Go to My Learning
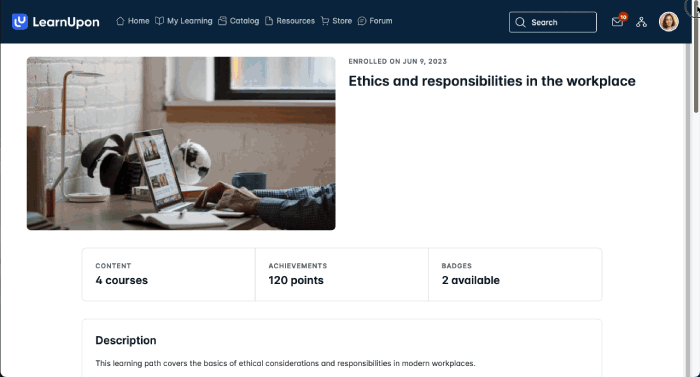 (183, 21)
